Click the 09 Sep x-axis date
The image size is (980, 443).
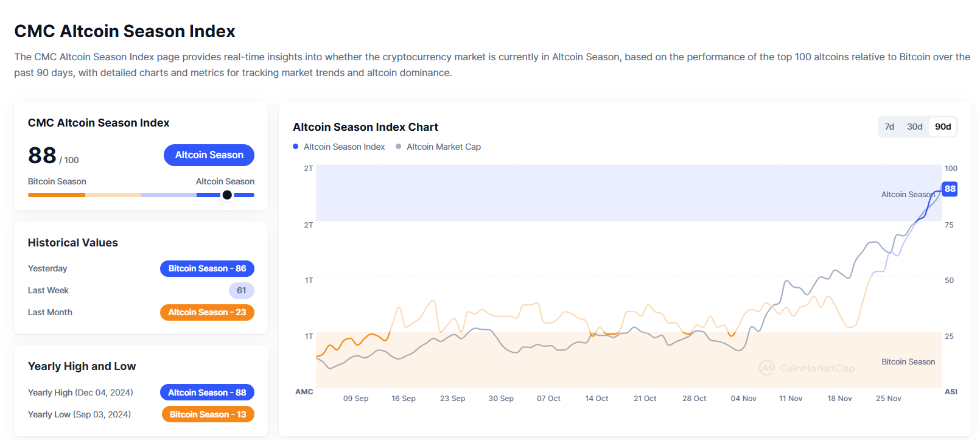[355, 399]
